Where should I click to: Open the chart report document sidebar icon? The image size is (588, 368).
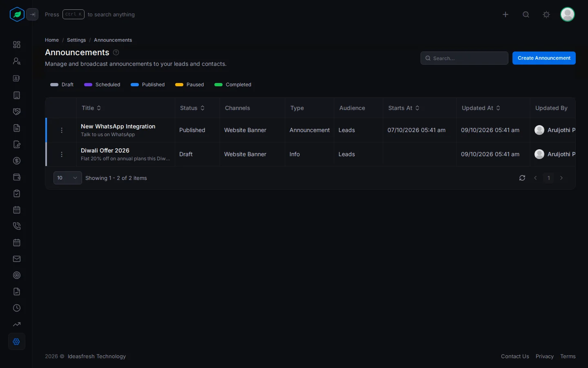click(17, 292)
